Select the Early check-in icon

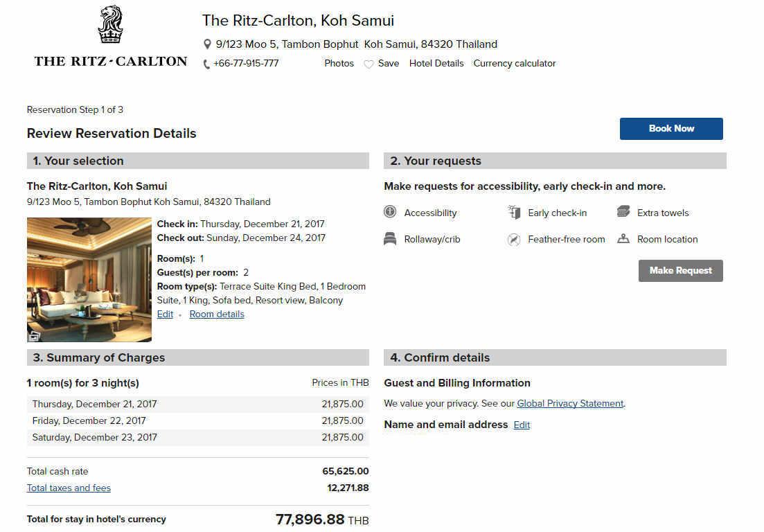(513, 213)
